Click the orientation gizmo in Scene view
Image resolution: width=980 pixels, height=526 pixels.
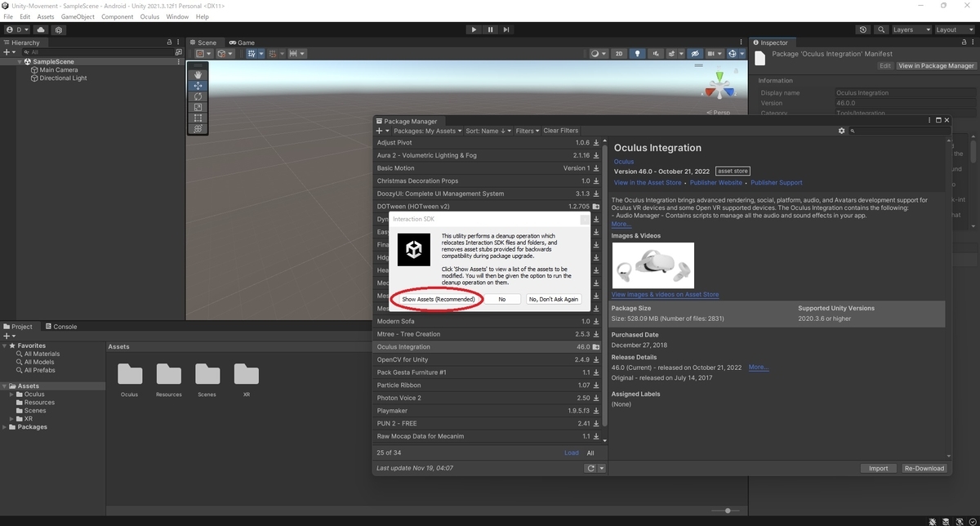coord(719,87)
